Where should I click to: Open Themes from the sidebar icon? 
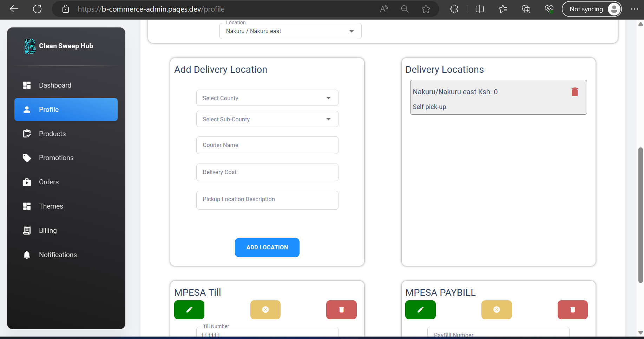click(27, 206)
